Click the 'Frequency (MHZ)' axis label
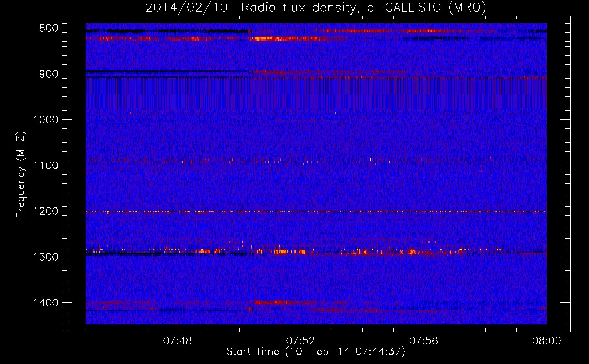 21,175
